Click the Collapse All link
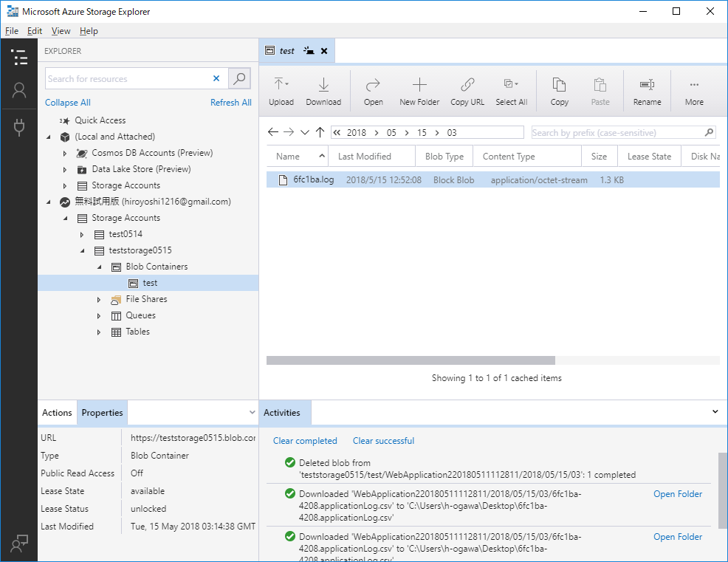This screenshot has height=562, width=728. [68, 103]
